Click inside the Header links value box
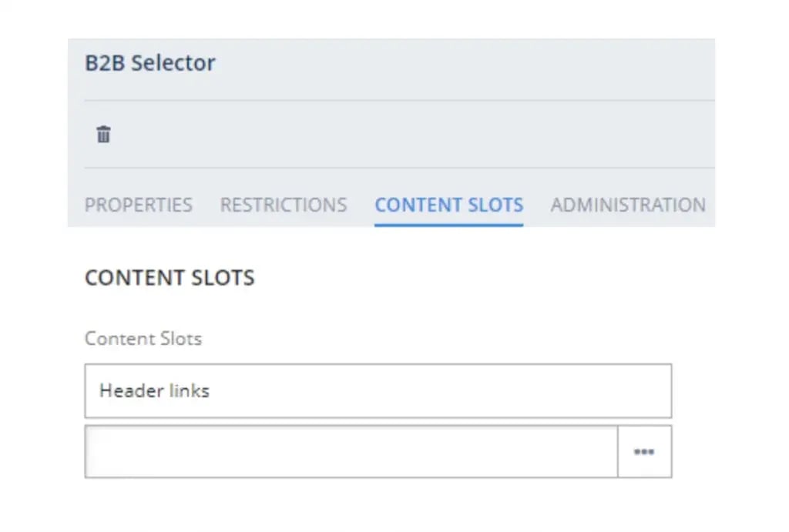The width and height of the screenshot is (789, 532). [x=378, y=390]
